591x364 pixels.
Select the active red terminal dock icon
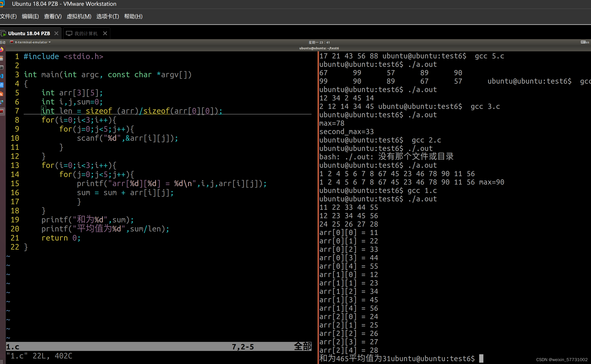pos(2,111)
